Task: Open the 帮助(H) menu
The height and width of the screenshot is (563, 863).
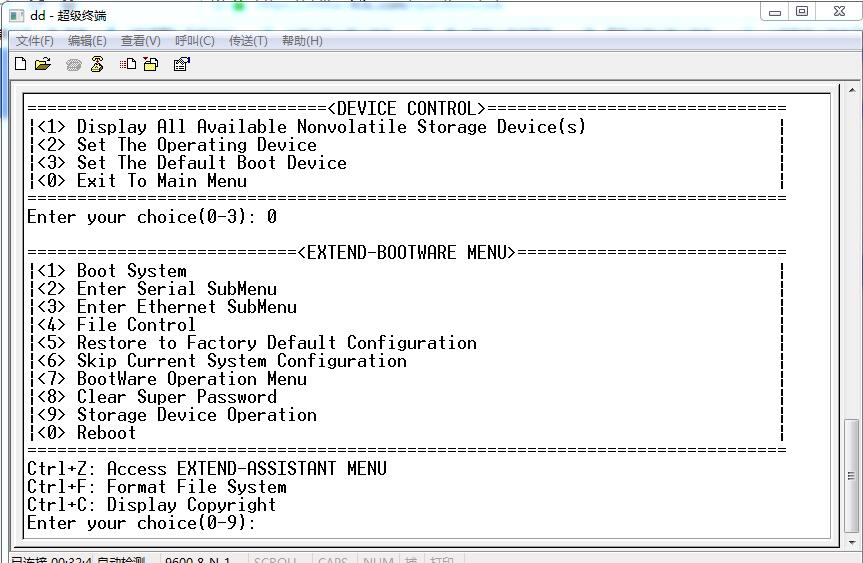Action: click(302, 41)
